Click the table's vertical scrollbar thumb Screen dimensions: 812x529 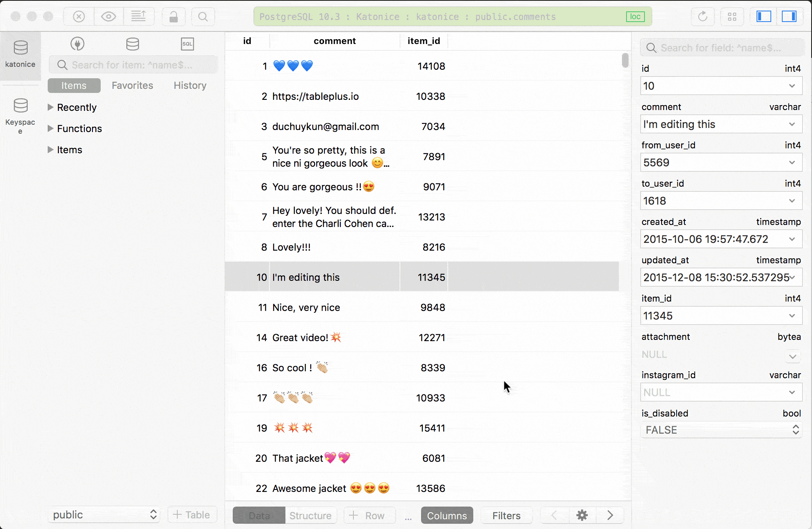[625, 60]
